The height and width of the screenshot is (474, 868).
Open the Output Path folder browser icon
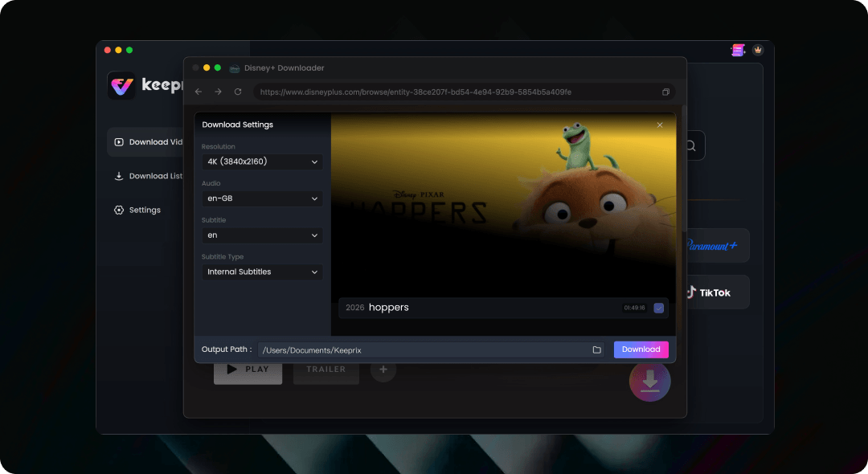click(x=596, y=349)
